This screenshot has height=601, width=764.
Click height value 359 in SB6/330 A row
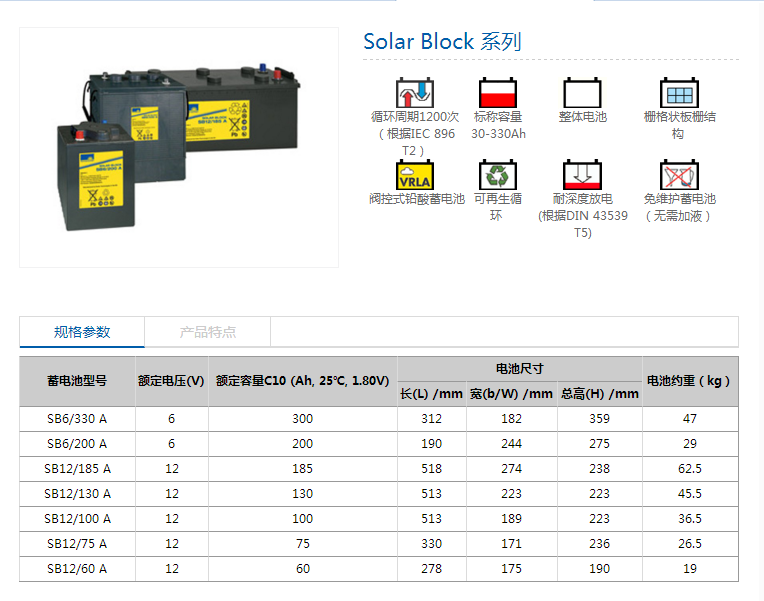pos(600,419)
